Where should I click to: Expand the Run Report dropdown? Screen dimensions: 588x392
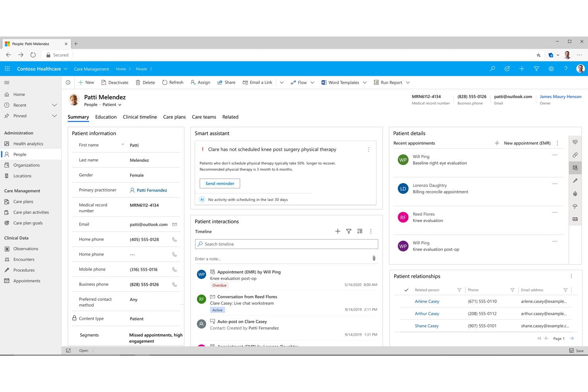(408, 83)
